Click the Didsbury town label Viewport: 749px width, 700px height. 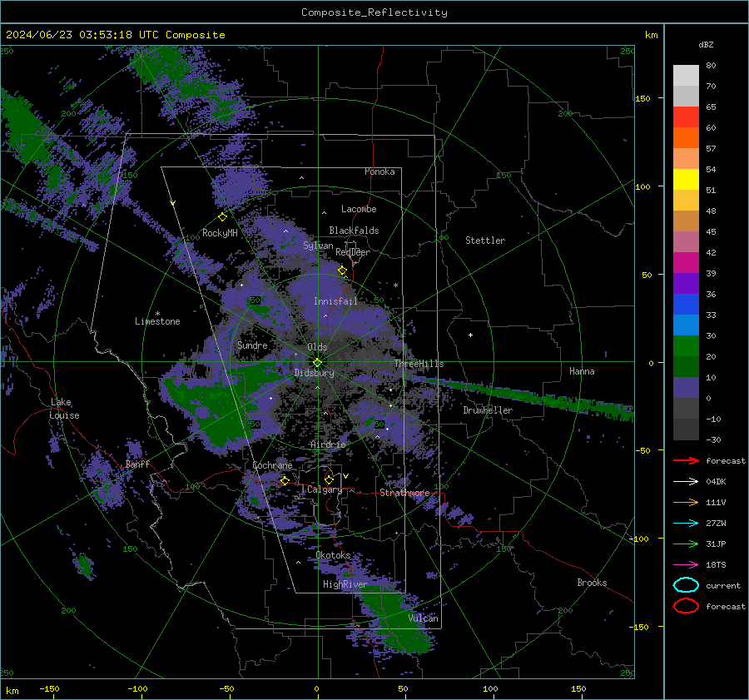click(314, 373)
